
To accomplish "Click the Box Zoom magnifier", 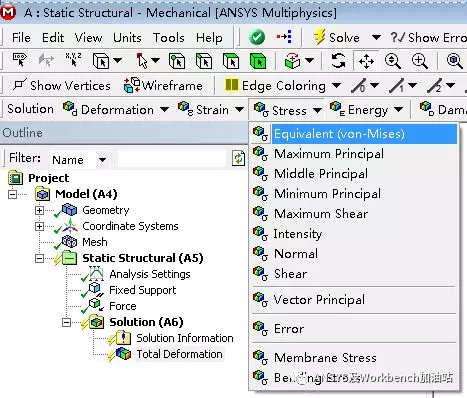I will (420, 61).
